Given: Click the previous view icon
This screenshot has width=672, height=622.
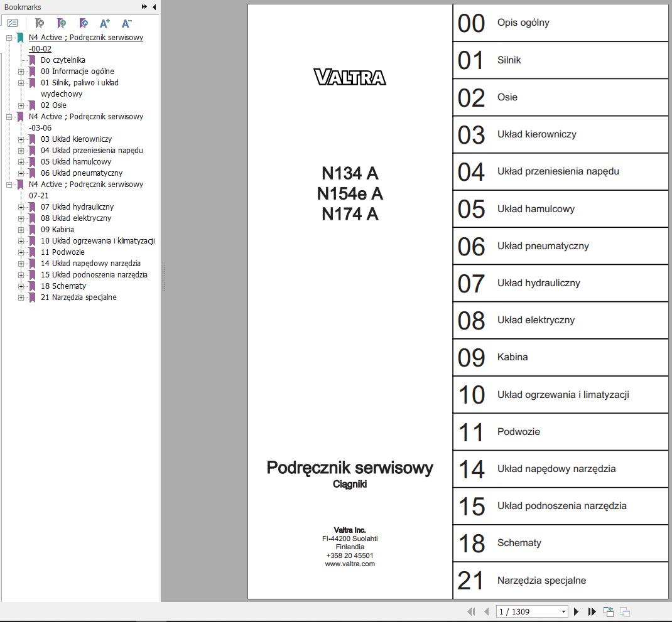Looking at the screenshot, I should click(608, 611).
